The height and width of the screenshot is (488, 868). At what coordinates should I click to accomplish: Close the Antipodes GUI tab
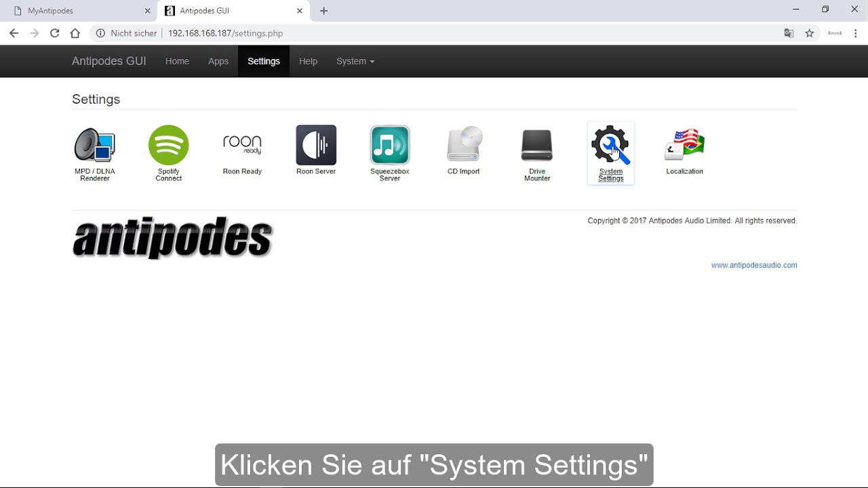point(300,11)
